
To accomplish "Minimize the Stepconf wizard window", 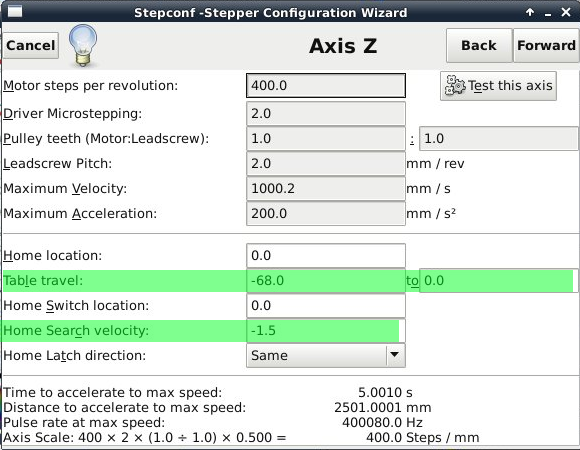I will click(548, 13).
